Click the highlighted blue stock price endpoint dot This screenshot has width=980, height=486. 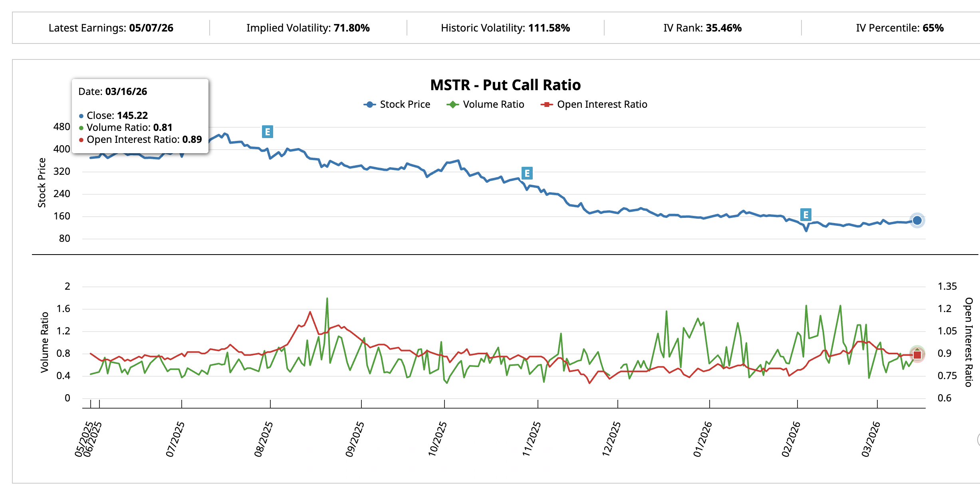coord(917,220)
